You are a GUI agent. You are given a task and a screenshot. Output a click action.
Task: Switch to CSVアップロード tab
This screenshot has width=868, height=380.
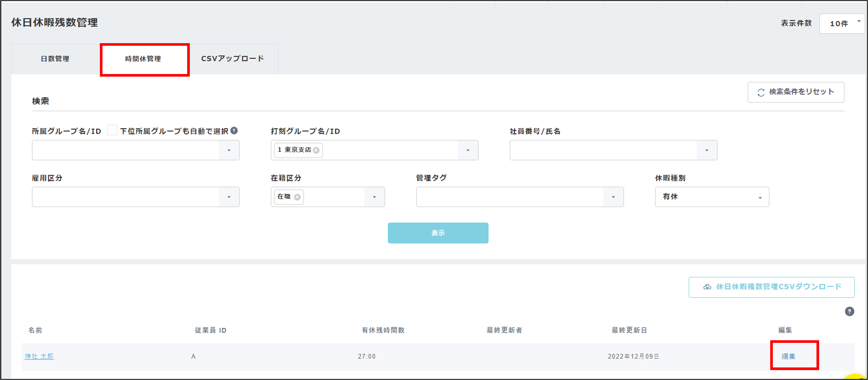(x=232, y=59)
